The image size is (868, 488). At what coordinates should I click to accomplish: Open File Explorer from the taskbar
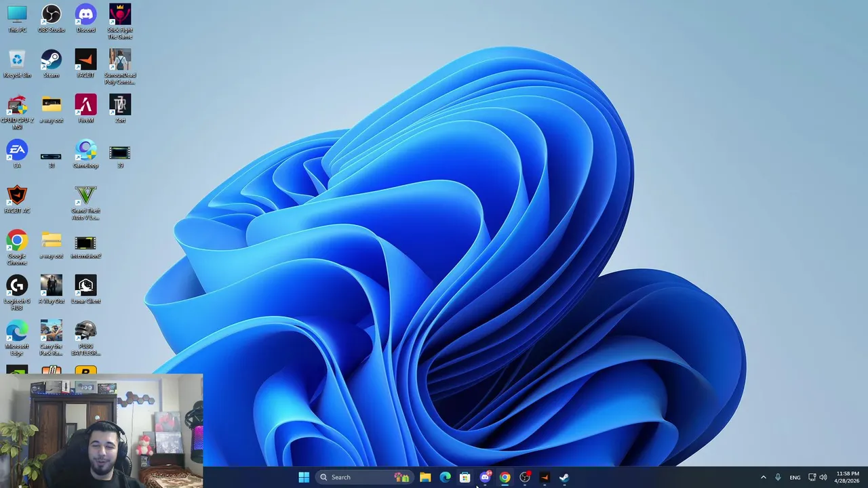[425, 477]
